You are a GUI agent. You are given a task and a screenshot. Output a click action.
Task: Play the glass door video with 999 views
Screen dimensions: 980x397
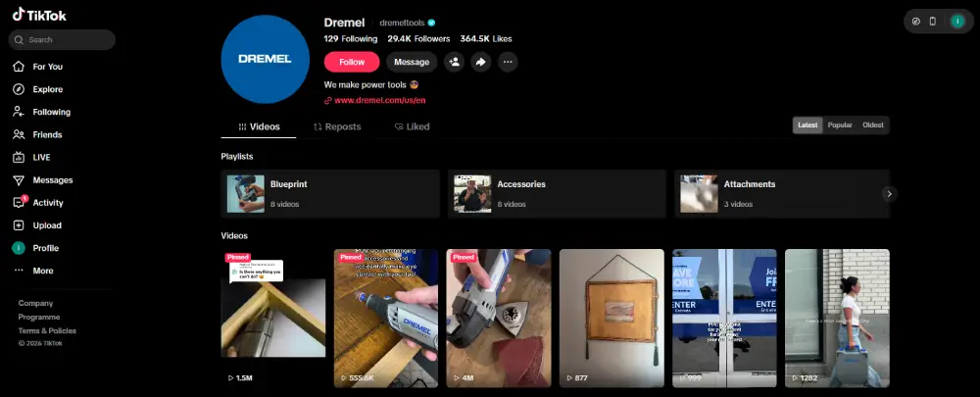coord(724,319)
